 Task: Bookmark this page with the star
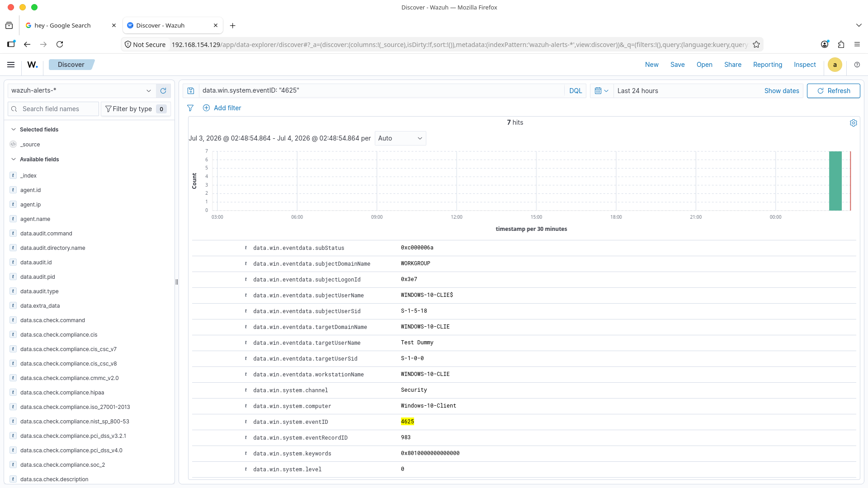tap(756, 44)
